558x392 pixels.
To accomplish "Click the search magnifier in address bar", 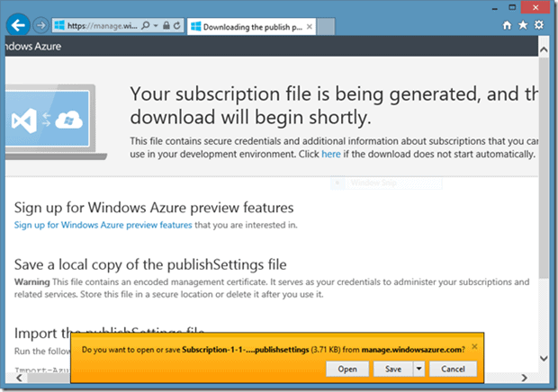I will click(146, 25).
